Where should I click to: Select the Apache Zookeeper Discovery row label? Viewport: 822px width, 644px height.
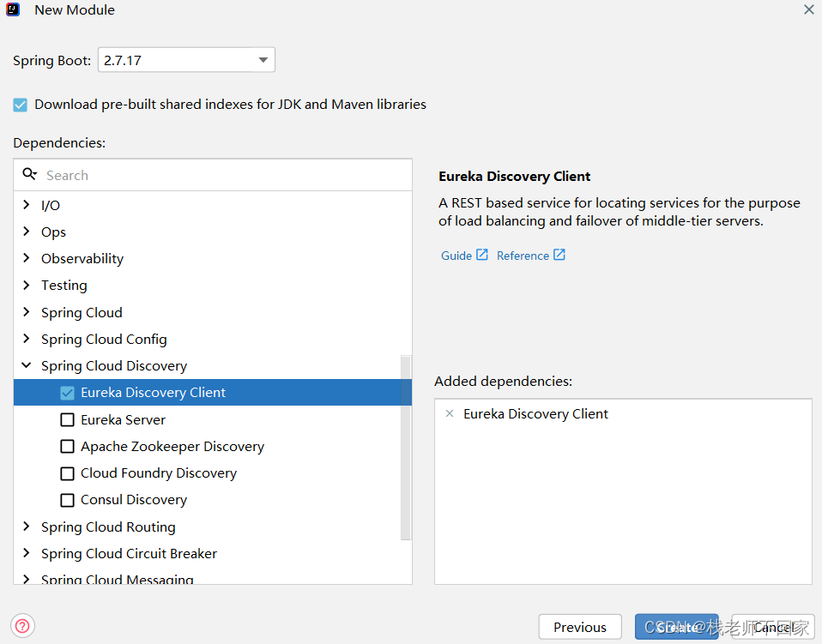[x=172, y=447]
